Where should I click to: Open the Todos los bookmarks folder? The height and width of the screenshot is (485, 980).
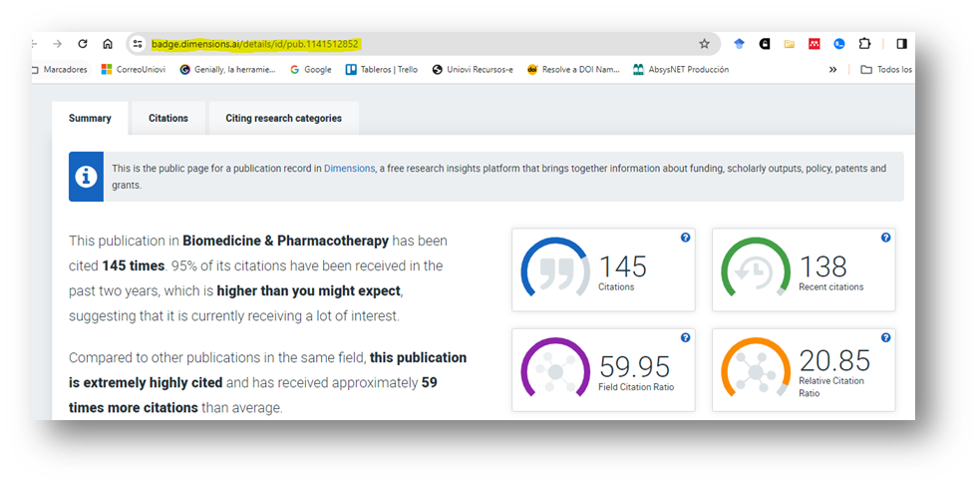tap(885, 70)
